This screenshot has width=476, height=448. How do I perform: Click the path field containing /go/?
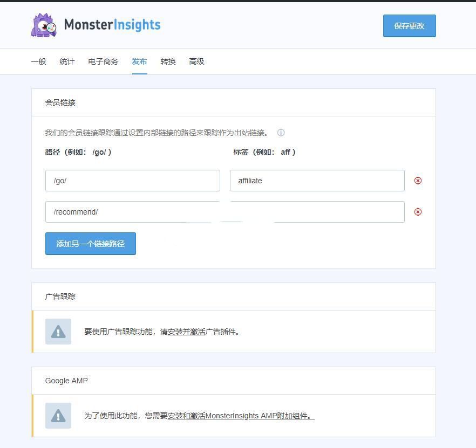click(x=132, y=181)
